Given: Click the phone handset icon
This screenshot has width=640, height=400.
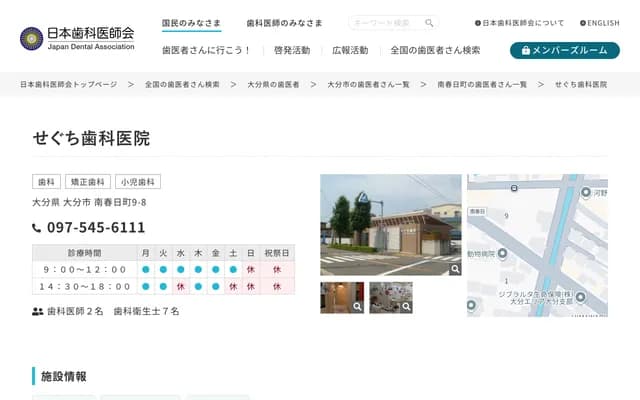Looking at the screenshot, I should pyautogui.click(x=36, y=228).
